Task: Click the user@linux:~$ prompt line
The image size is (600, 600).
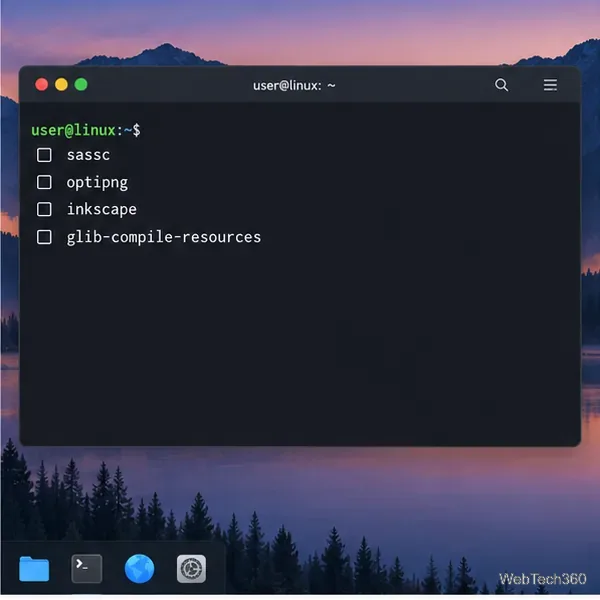Action: click(86, 130)
